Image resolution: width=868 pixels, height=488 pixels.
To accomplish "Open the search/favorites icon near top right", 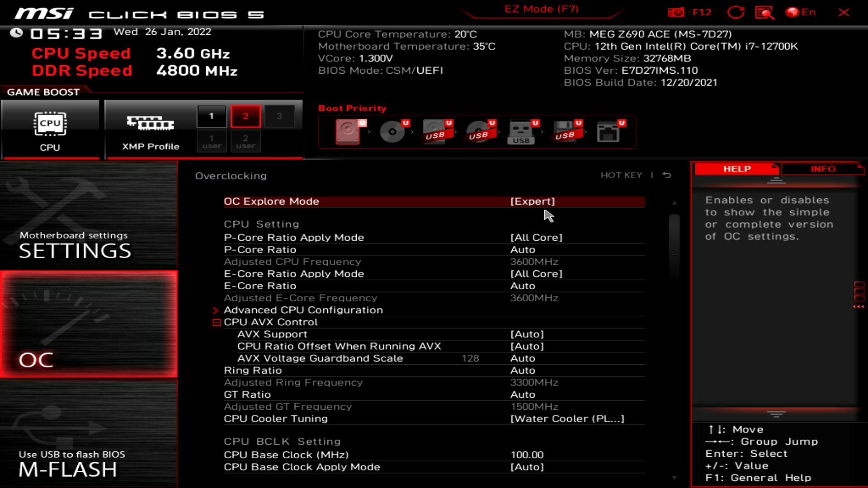I will 765,13.
